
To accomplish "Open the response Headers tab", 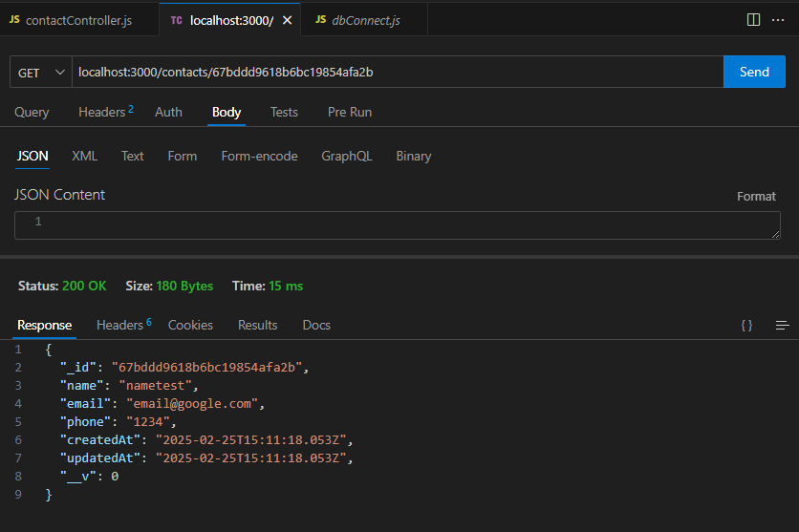I will click(124, 325).
